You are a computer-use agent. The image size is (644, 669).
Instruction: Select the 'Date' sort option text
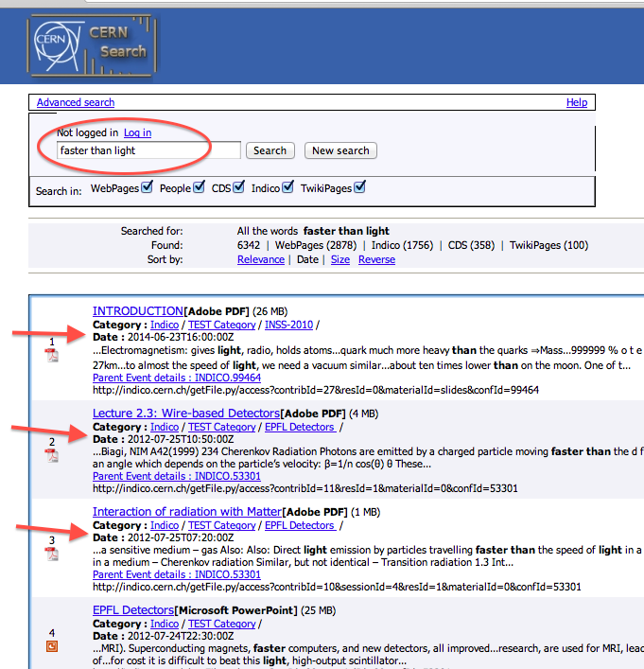pos(307,259)
